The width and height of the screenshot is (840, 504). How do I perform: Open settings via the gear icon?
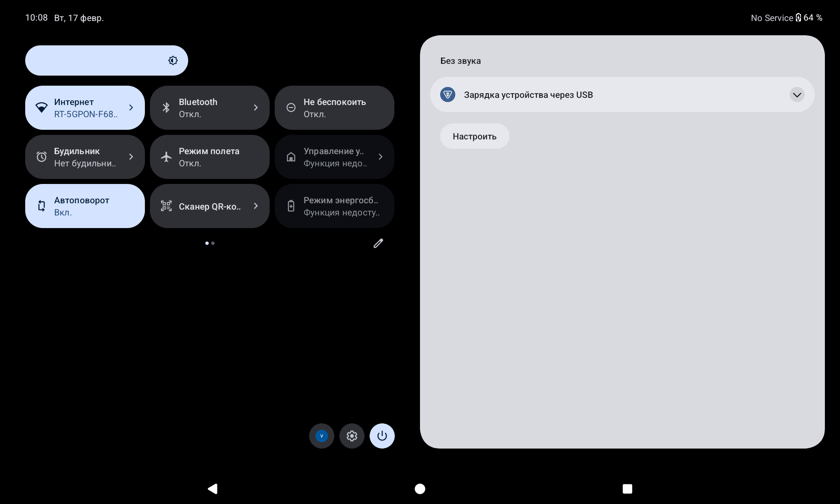(352, 436)
